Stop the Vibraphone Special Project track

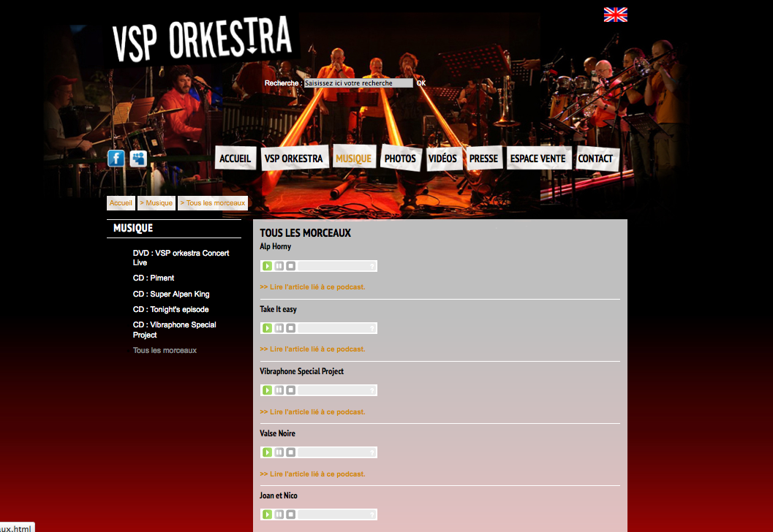(x=291, y=390)
